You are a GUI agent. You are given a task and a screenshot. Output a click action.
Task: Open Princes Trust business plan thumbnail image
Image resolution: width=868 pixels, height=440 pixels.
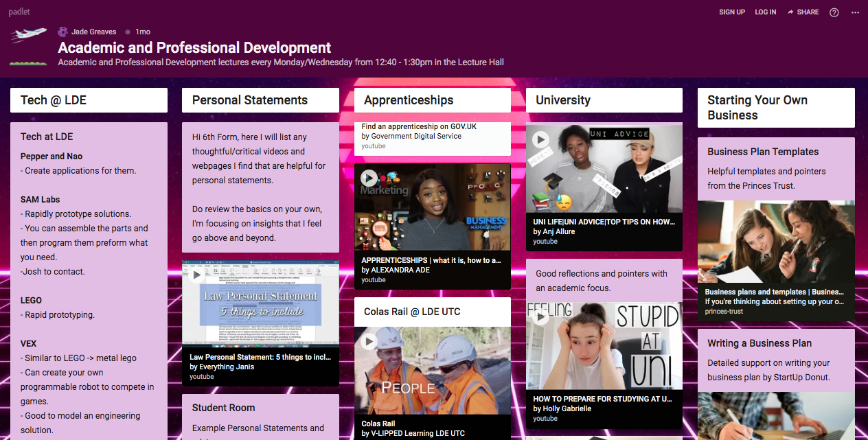coord(776,242)
